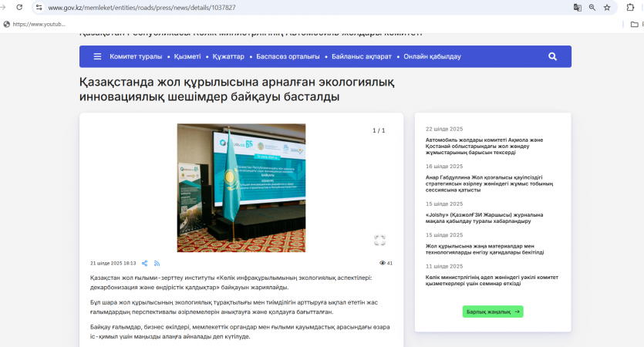Image resolution: width=644 pixels, height=347 pixels.
Task: Open news about Көлік министрлігінің әдеп семинар
Action: pyautogui.click(x=492, y=281)
